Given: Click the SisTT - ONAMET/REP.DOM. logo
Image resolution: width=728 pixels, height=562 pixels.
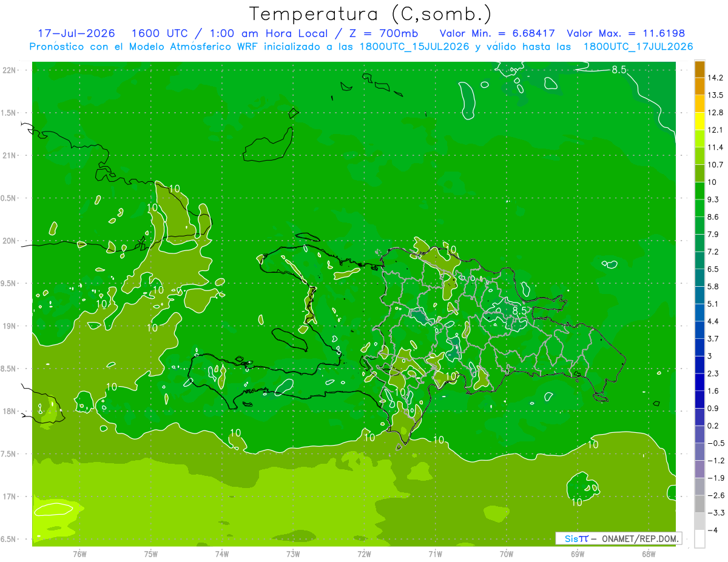Looking at the screenshot, I should 619,538.
